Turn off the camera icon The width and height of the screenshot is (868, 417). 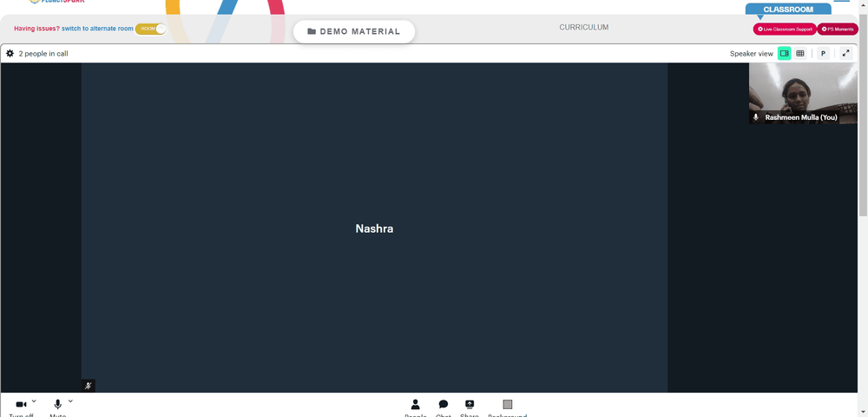(21, 404)
